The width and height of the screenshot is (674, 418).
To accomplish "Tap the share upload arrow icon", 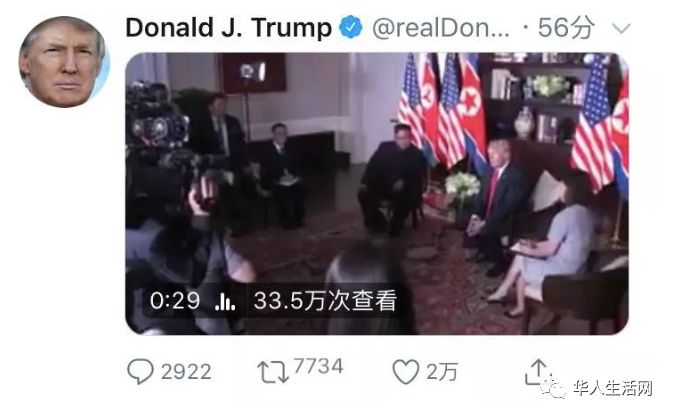I will [x=537, y=372].
